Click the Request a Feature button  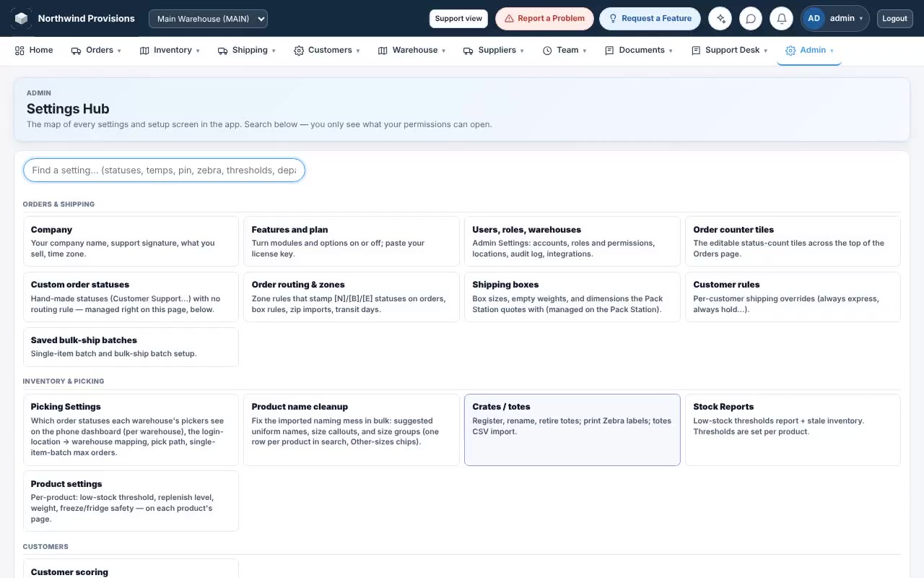[x=650, y=19]
